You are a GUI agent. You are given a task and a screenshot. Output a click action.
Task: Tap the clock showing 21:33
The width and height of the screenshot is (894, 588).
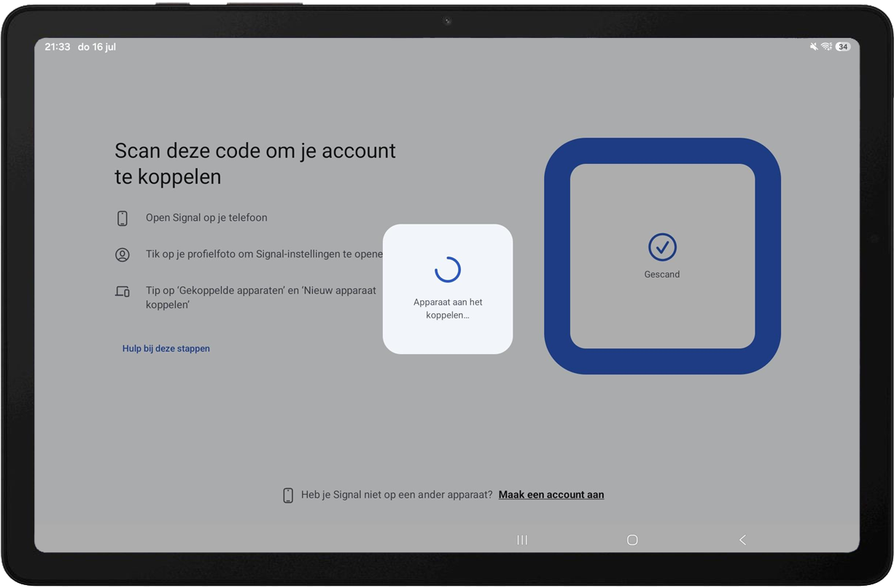[x=58, y=47]
